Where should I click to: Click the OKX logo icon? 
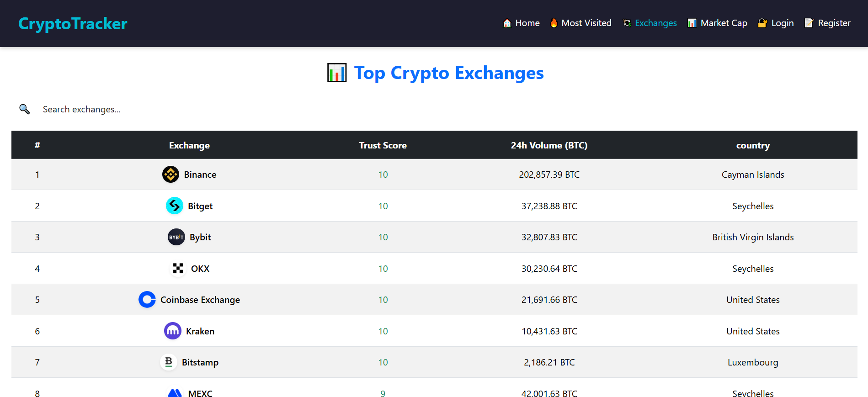pyautogui.click(x=178, y=268)
